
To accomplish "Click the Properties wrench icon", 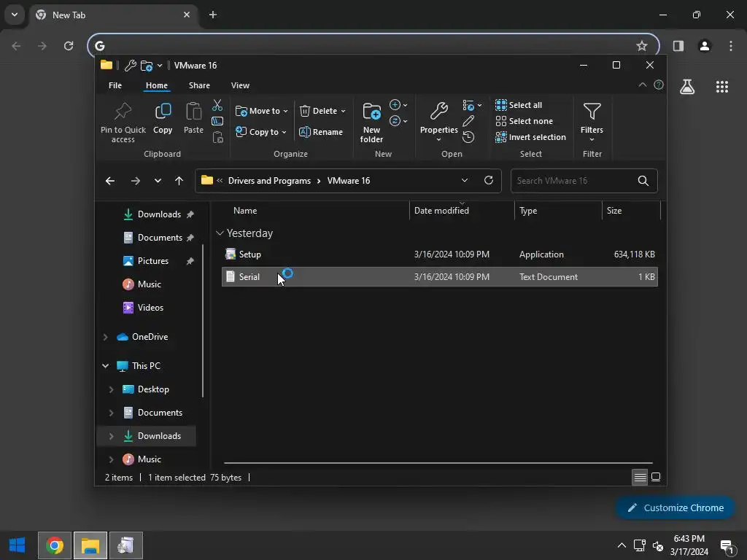I will pos(438,112).
